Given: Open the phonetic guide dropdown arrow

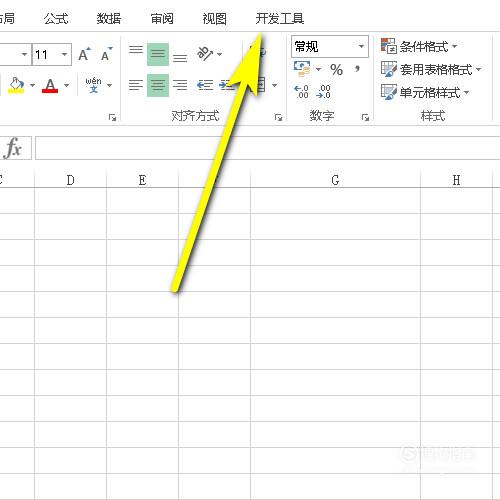Looking at the screenshot, I should pyautogui.click(x=109, y=85).
